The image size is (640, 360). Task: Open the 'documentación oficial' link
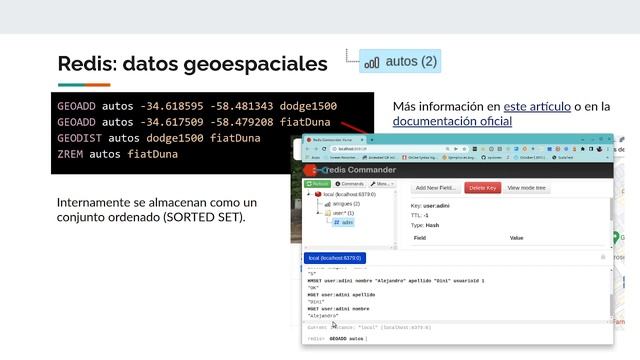(x=452, y=121)
